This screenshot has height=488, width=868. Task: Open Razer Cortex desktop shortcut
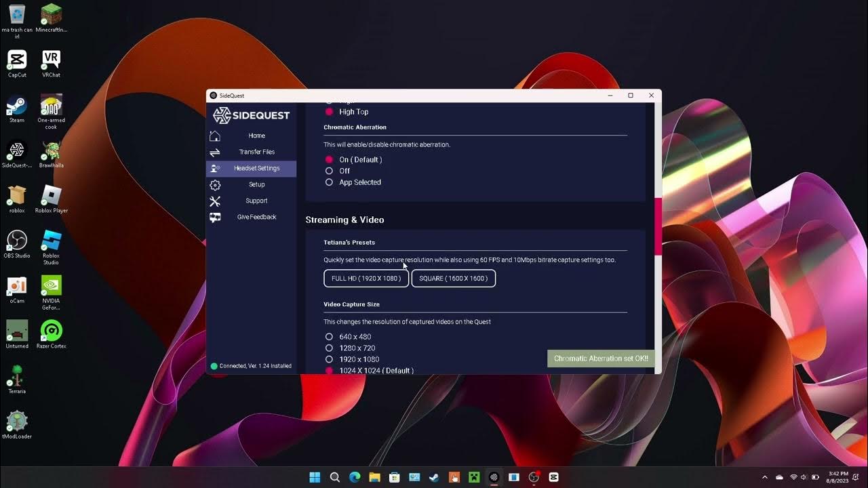(52, 335)
